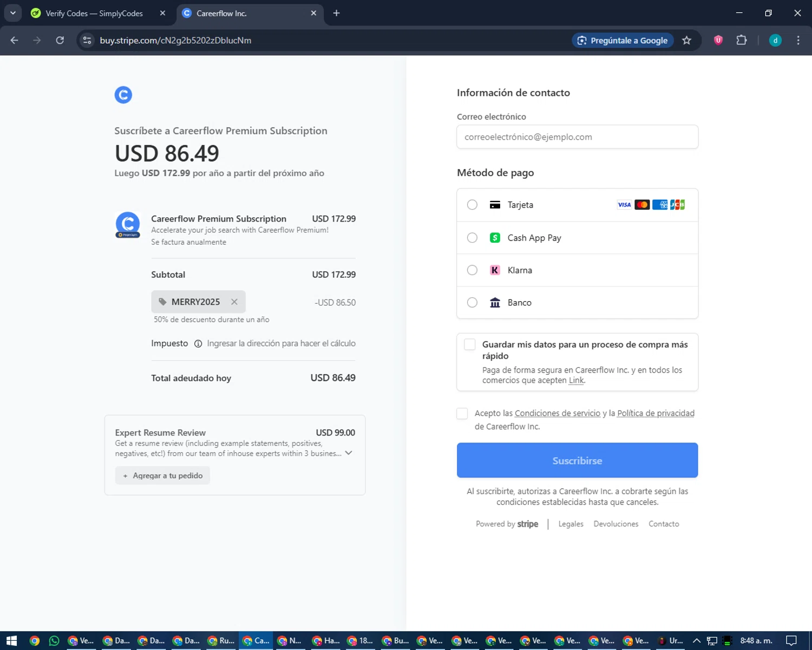Click "Total adeudado hoy" label
Screen dimensions: 812x650
coord(191,378)
